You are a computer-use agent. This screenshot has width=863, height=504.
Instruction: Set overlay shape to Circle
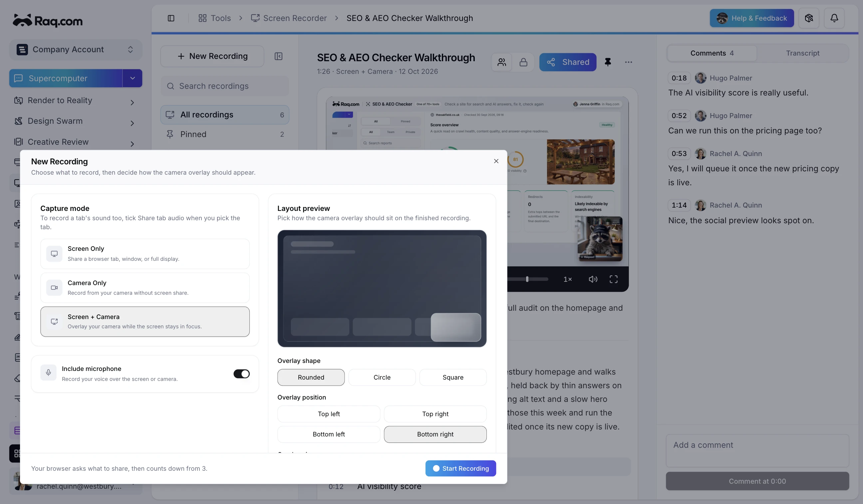tap(382, 377)
